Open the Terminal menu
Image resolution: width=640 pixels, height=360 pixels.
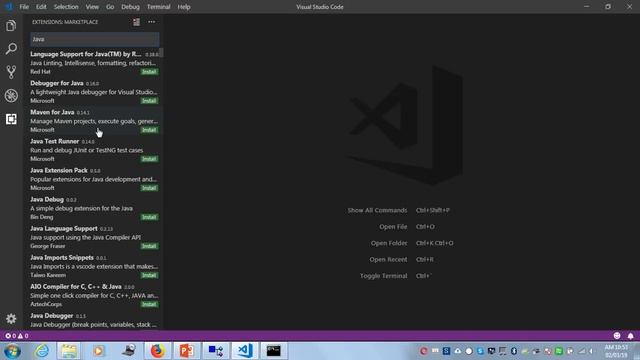pyautogui.click(x=158, y=7)
